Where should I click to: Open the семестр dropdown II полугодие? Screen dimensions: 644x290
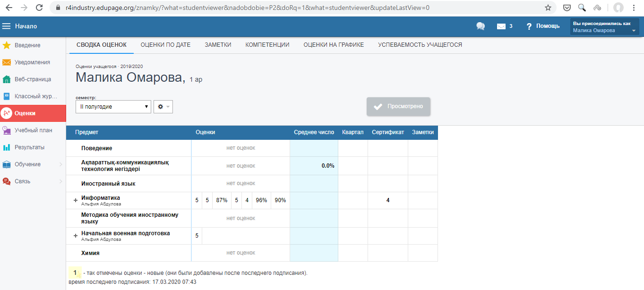pos(113,107)
